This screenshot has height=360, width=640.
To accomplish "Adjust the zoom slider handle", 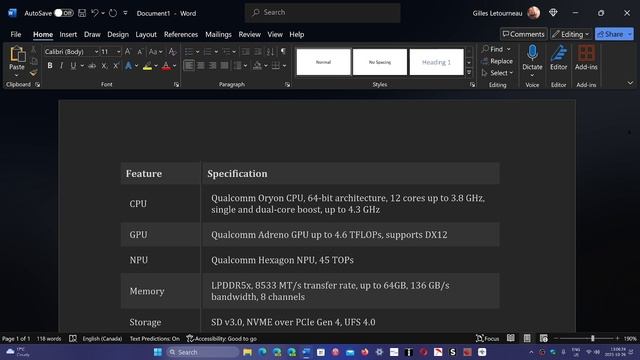I will click(593, 338).
